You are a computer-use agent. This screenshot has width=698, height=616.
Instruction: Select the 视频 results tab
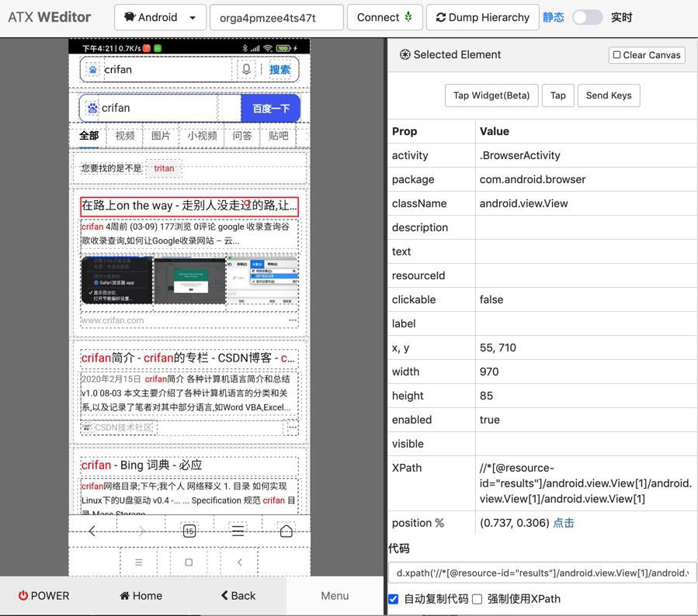125,136
